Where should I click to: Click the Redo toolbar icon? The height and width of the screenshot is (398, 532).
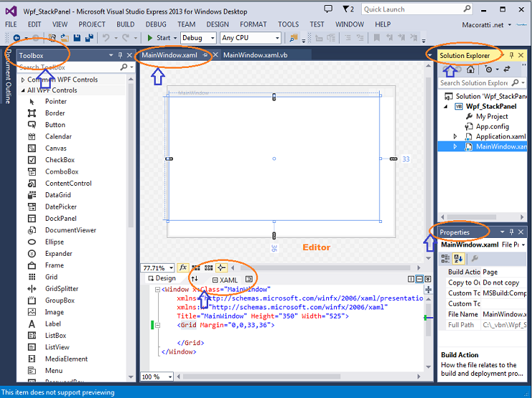tap(126, 38)
